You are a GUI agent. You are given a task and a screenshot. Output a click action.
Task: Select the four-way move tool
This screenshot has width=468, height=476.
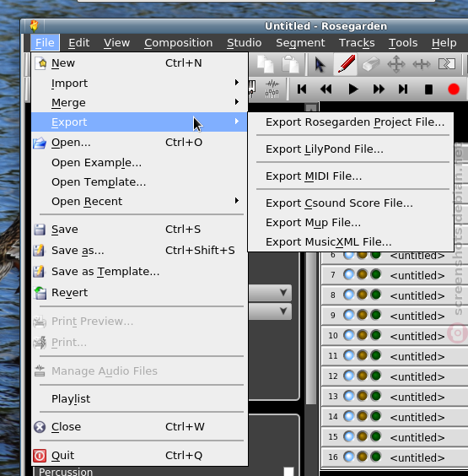396,64
